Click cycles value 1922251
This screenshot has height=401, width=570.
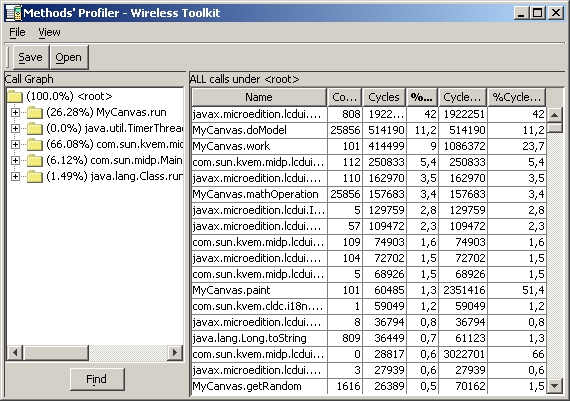tap(464, 114)
